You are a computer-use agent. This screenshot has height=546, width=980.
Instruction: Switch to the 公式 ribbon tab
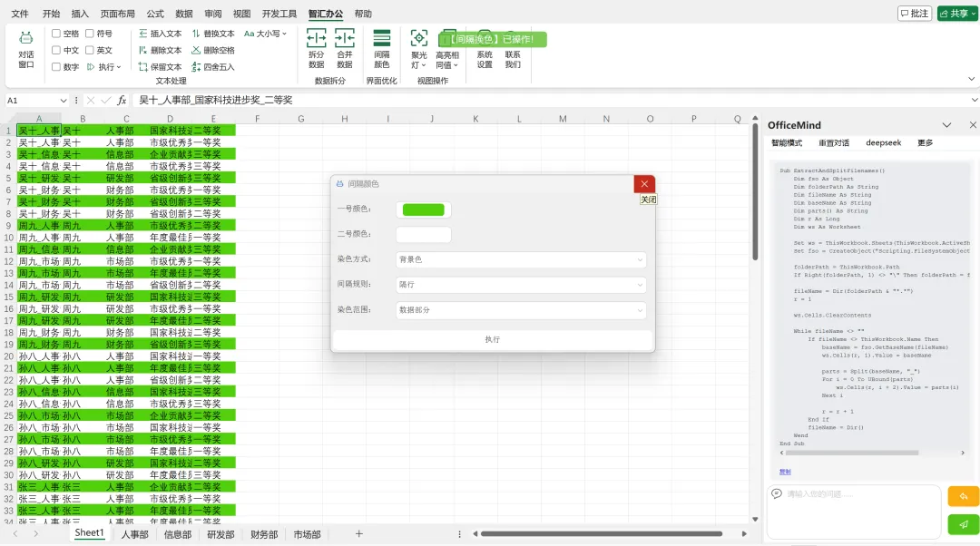click(155, 14)
